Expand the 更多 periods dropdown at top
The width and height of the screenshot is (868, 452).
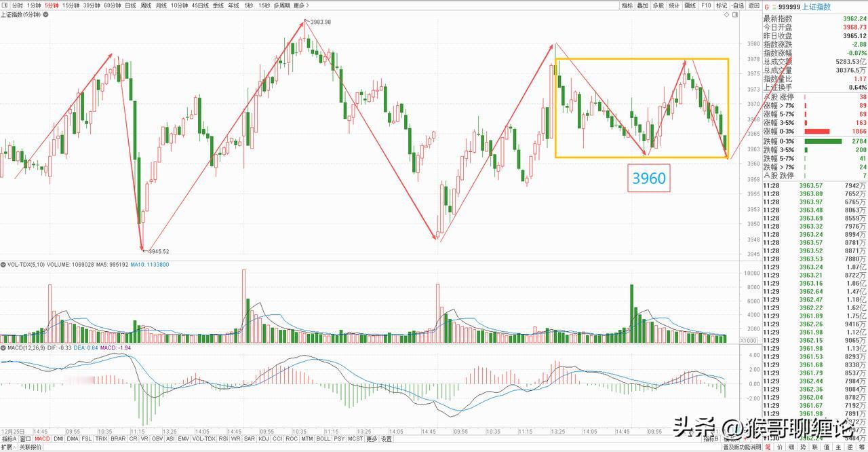(301, 5)
